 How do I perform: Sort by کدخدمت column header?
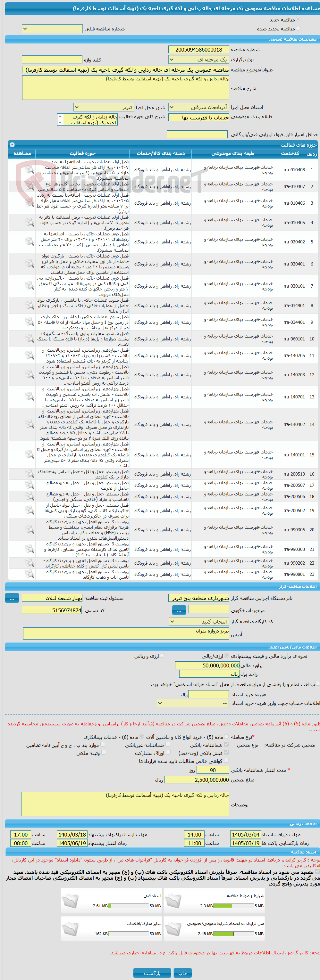coord(290,153)
